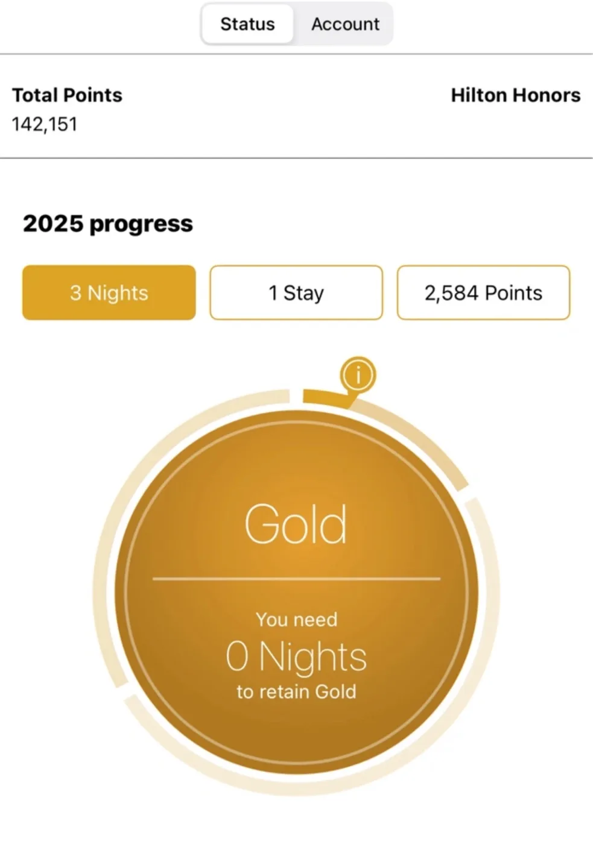The image size is (593, 868).
Task: Click the dark gold filled progress segment
Action: click(326, 398)
